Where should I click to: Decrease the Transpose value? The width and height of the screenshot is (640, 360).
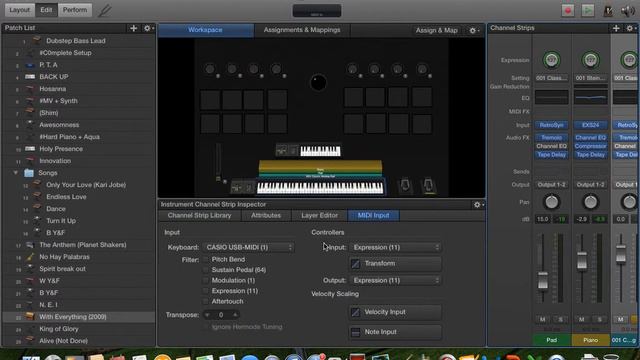[x=207, y=315]
